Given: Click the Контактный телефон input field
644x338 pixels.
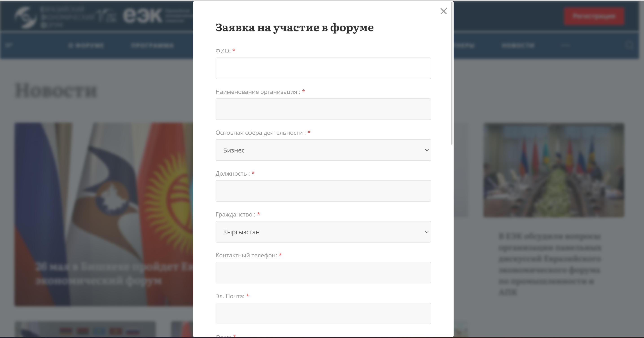Looking at the screenshot, I should click(323, 273).
